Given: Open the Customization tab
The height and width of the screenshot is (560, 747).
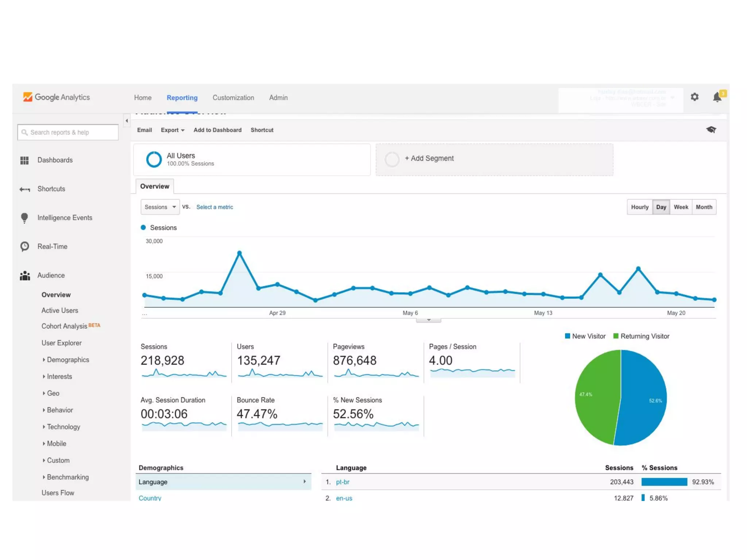Looking at the screenshot, I should [x=233, y=98].
